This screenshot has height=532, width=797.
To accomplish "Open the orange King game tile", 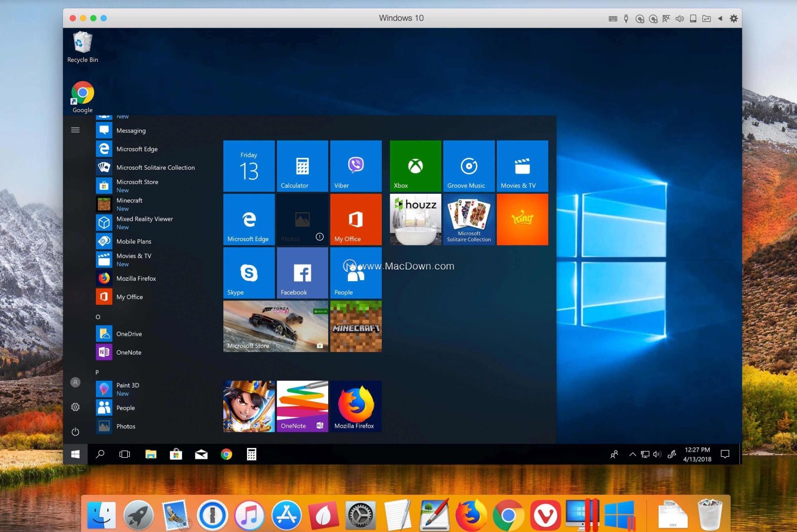I will click(522, 219).
